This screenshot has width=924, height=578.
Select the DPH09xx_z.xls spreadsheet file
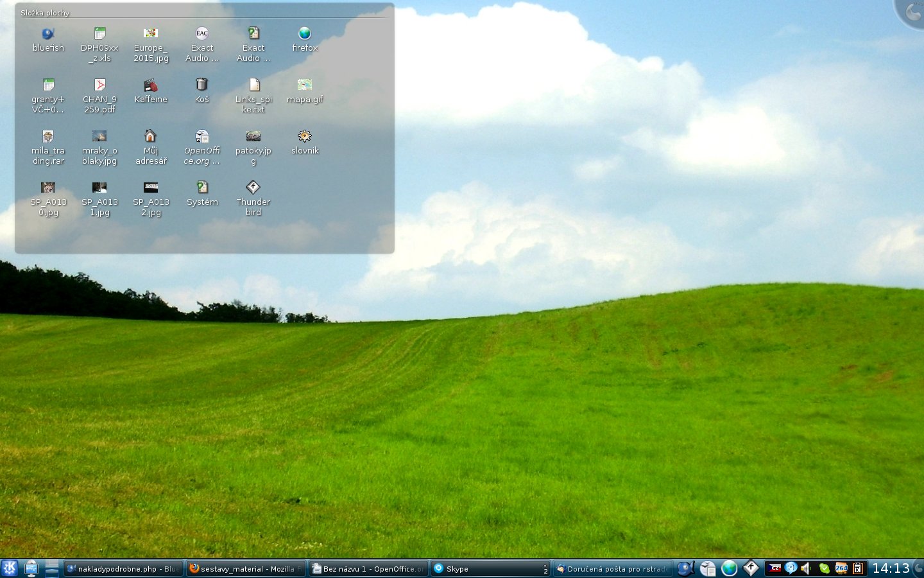(x=99, y=45)
